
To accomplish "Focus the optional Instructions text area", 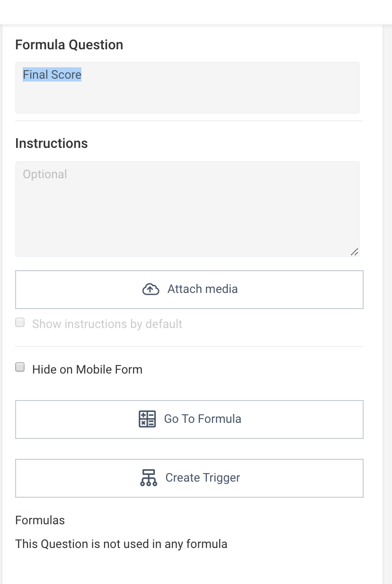I will point(187,209).
